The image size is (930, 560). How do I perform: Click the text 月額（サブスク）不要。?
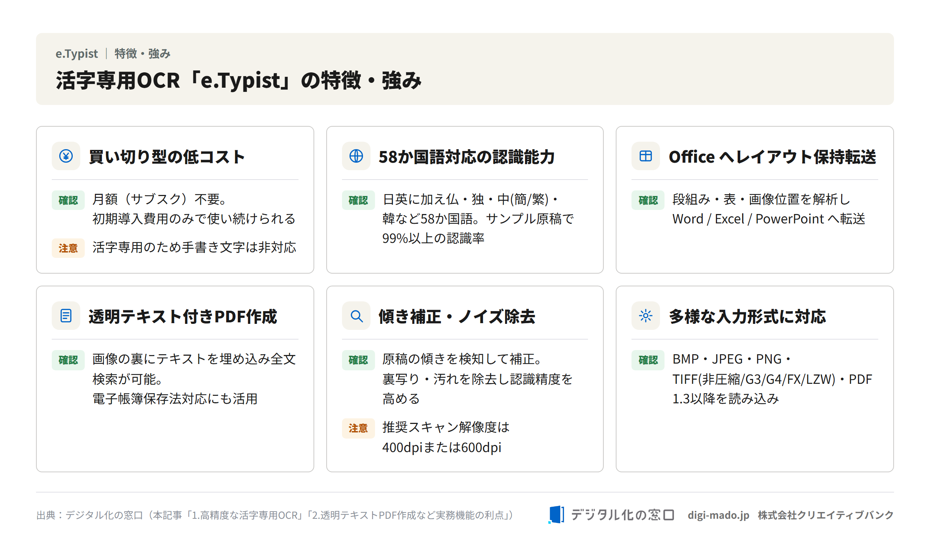coord(160,199)
